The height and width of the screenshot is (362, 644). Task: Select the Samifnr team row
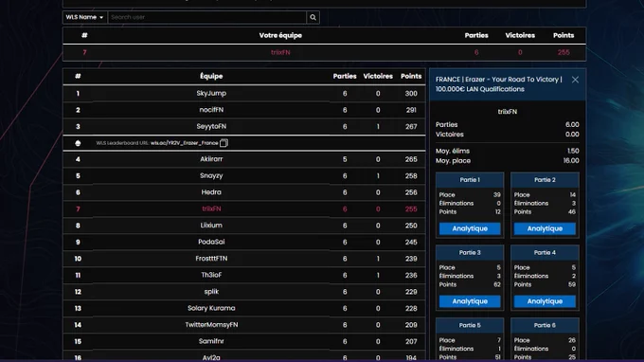click(244, 341)
